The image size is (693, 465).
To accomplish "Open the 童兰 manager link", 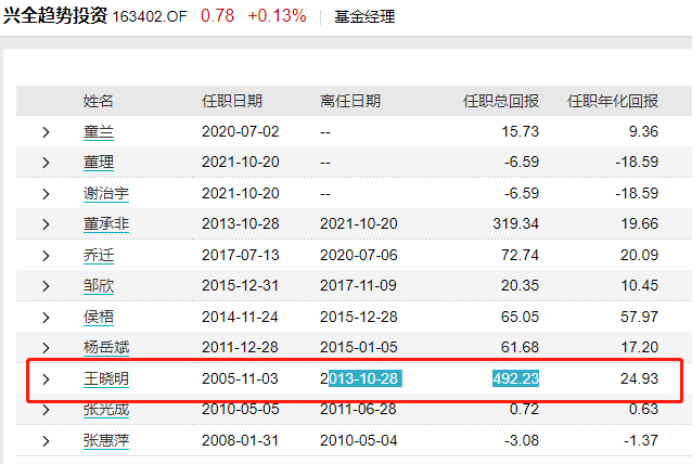I will coord(98,131).
